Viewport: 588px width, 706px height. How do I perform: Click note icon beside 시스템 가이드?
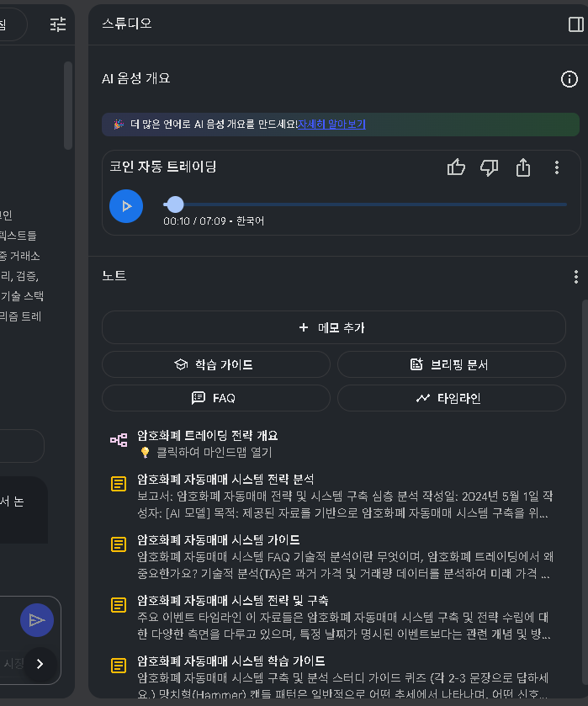click(119, 544)
